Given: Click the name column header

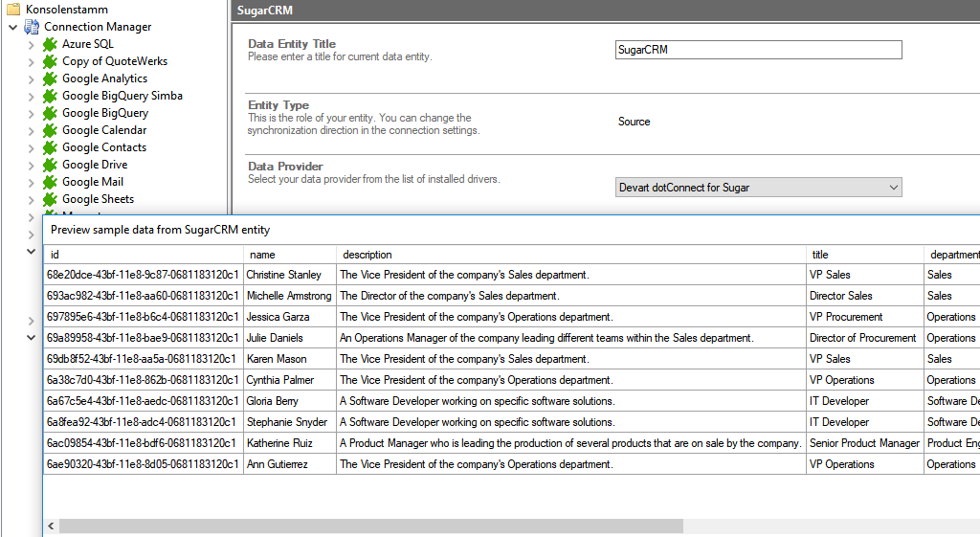Looking at the screenshot, I should [x=262, y=255].
